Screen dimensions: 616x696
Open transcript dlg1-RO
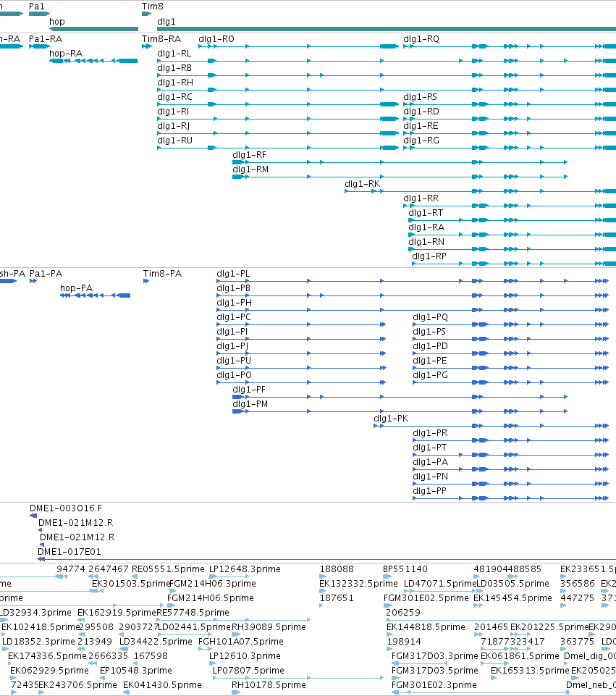pos(298,46)
